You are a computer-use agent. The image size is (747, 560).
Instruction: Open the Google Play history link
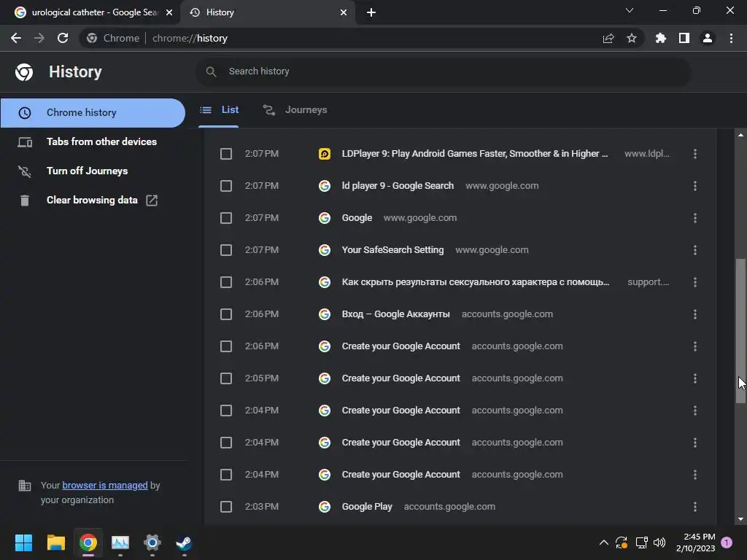click(367, 507)
